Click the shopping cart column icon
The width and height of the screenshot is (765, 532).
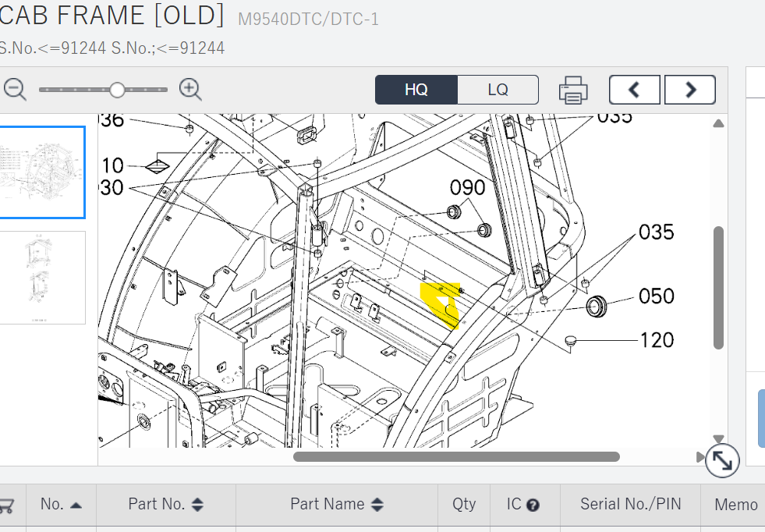click(8, 505)
